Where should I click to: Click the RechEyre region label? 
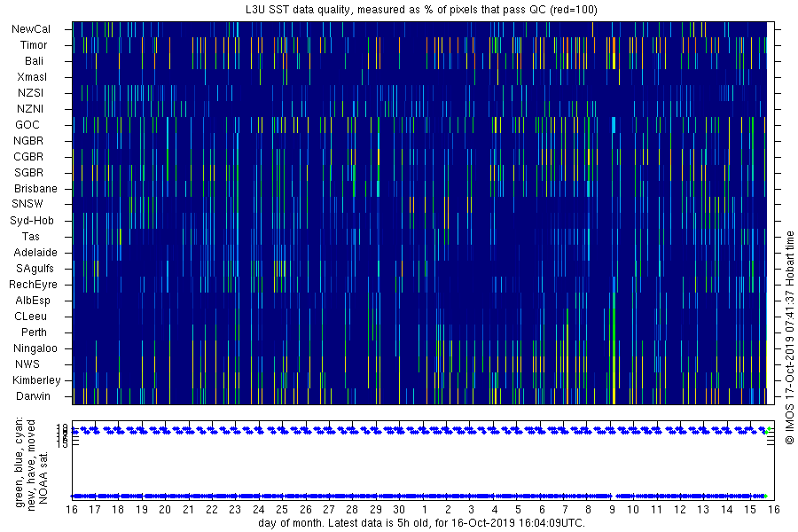pyautogui.click(x=33, y=285)
